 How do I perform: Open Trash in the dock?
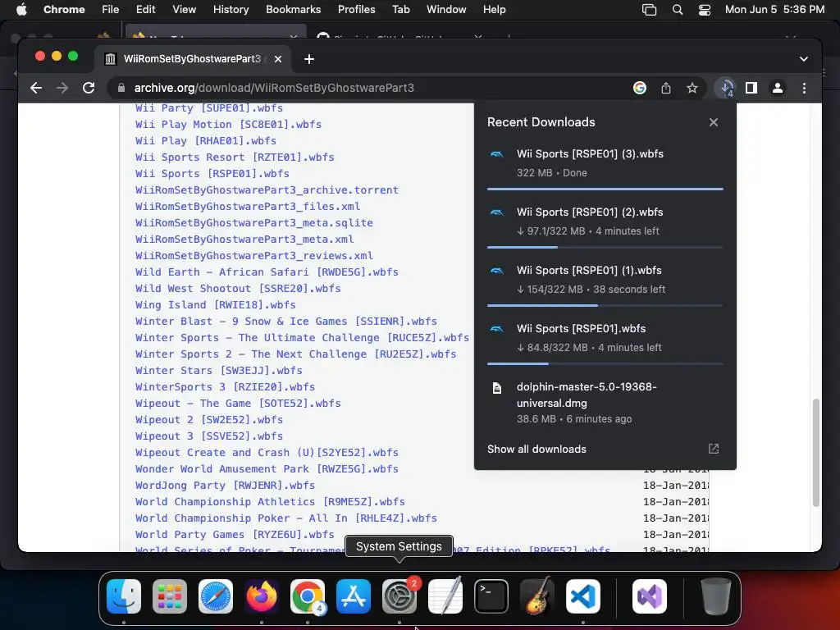click(x=715, y=596)
